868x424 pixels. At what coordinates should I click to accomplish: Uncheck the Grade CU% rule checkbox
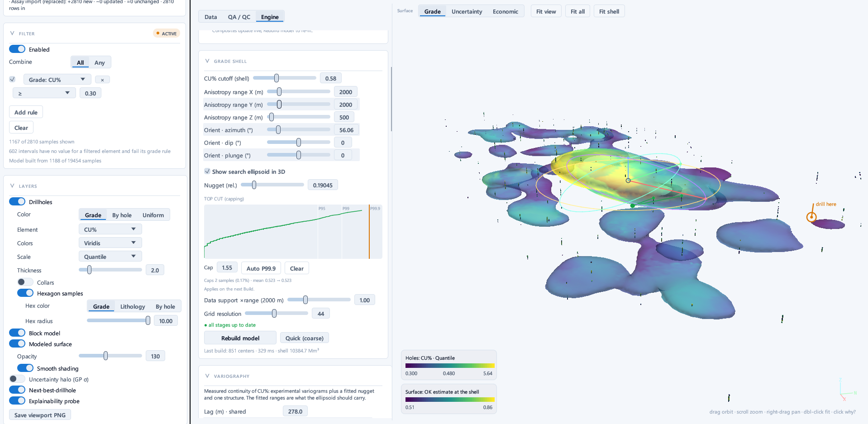[13, 79]
